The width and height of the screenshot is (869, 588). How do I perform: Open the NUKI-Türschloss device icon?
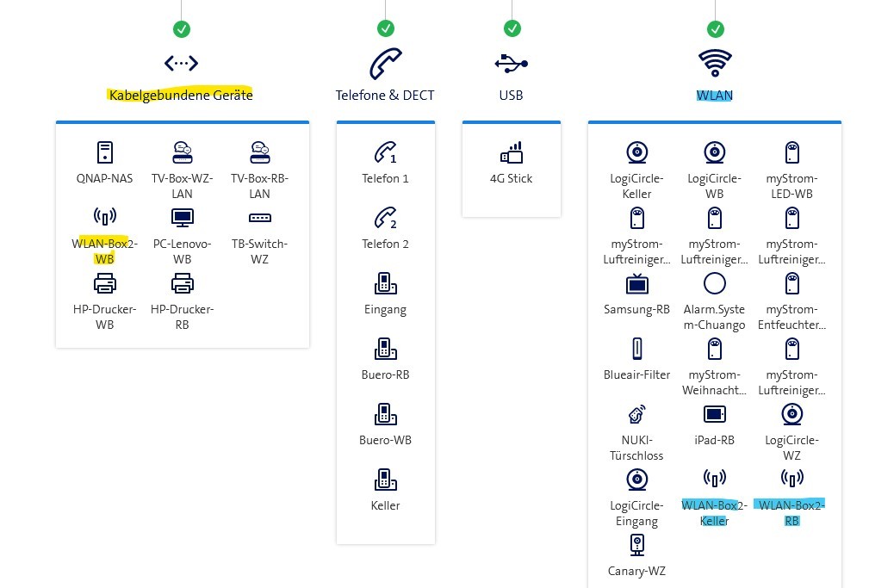pyautogui.click(x=636, y=414)
